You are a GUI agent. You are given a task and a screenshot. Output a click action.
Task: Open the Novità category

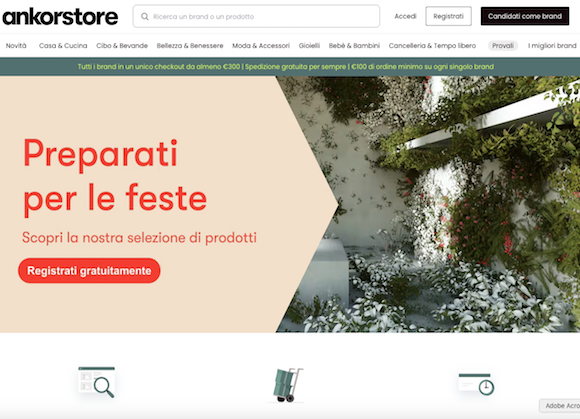point(16,45)
